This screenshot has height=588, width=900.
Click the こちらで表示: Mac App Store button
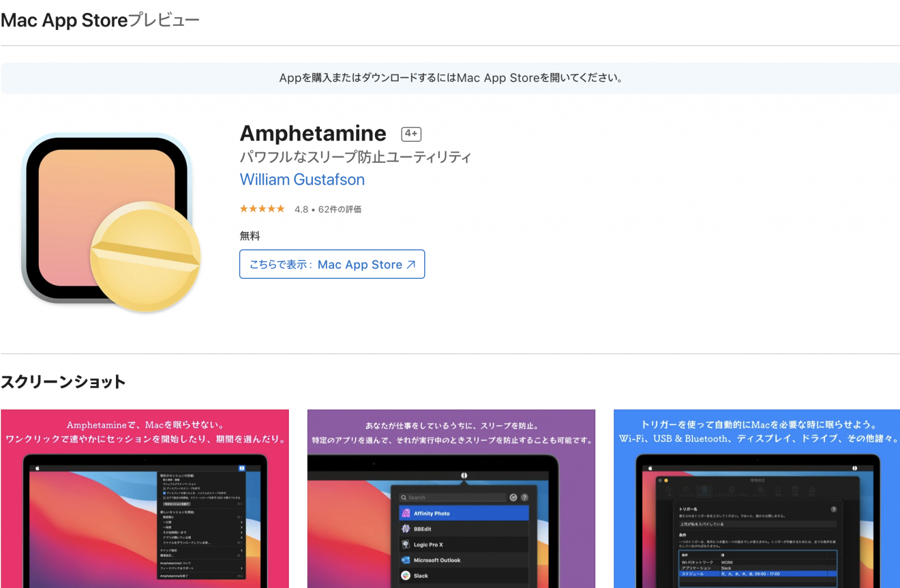pos(332,264)
